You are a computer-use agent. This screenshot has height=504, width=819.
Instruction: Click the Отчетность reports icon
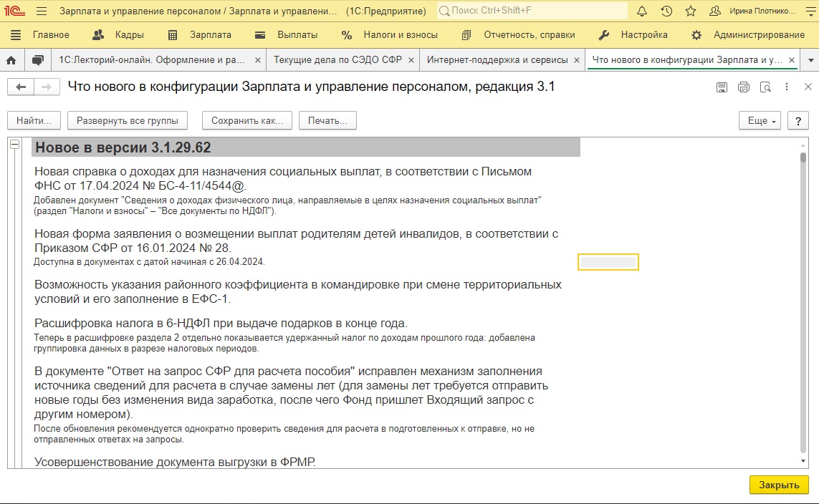pyautogui.click(x=466, y=35)
